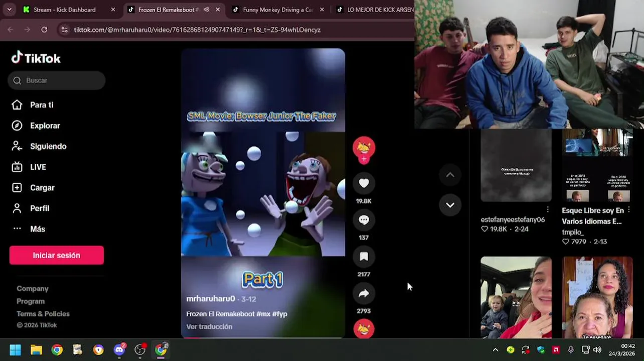Click browser back button
Screen dimensions: 644x361
11,30
